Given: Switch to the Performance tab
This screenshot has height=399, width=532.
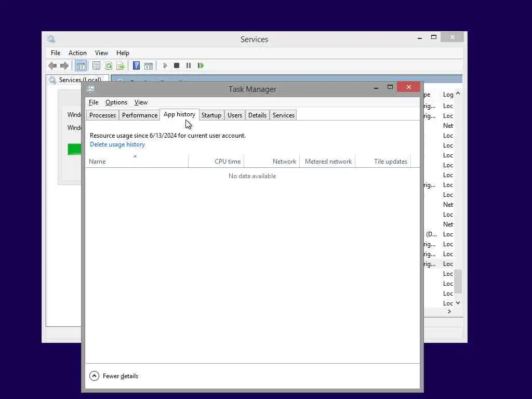Looking at the screenshot, I should (x=139, y=115).
